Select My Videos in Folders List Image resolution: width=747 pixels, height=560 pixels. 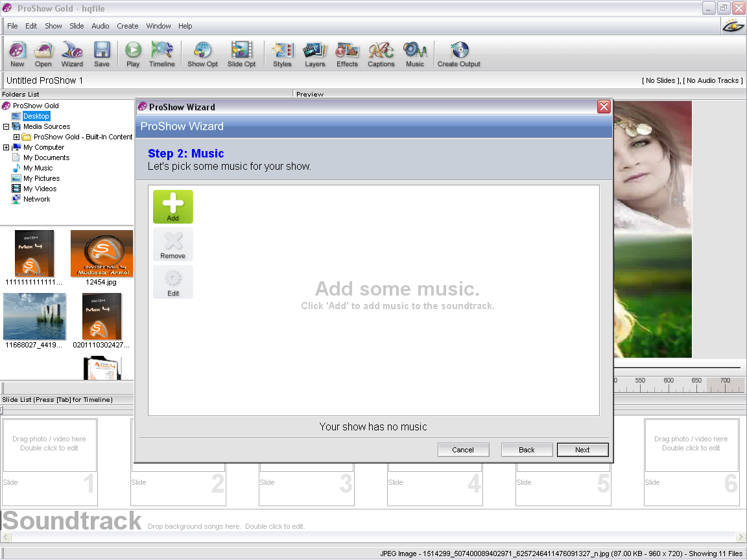coord(40,189)
